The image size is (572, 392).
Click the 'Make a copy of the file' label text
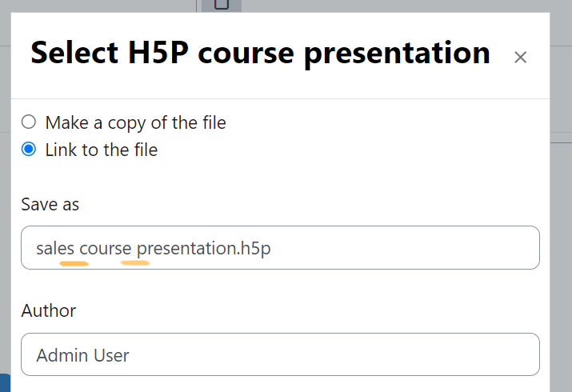click(x=136, y=123)
